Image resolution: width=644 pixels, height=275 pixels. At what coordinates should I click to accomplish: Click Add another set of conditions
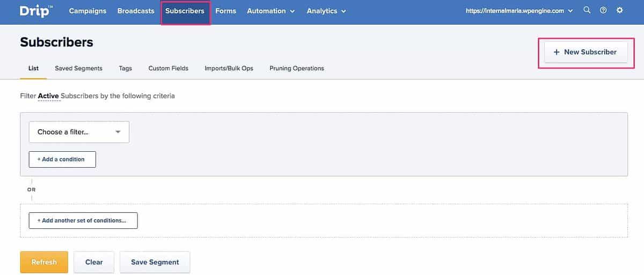click(83, 220)
